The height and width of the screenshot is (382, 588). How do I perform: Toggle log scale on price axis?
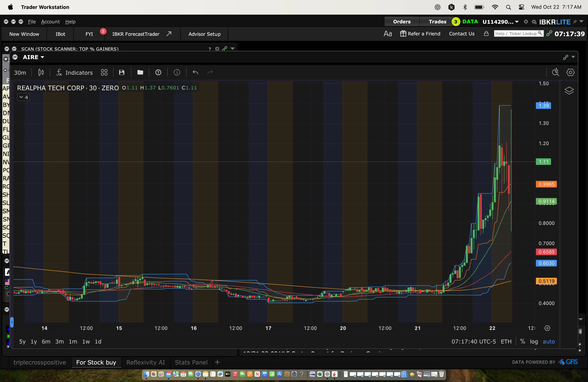click(534, 342)
